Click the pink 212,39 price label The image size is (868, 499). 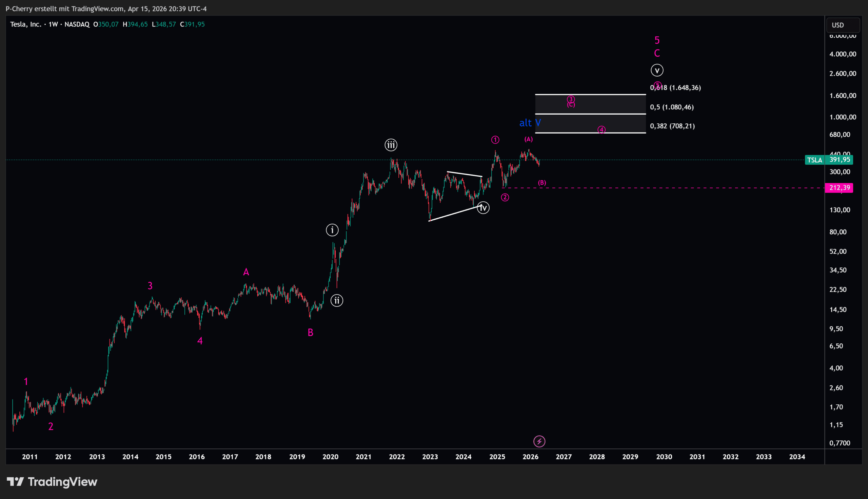[839, 188]
